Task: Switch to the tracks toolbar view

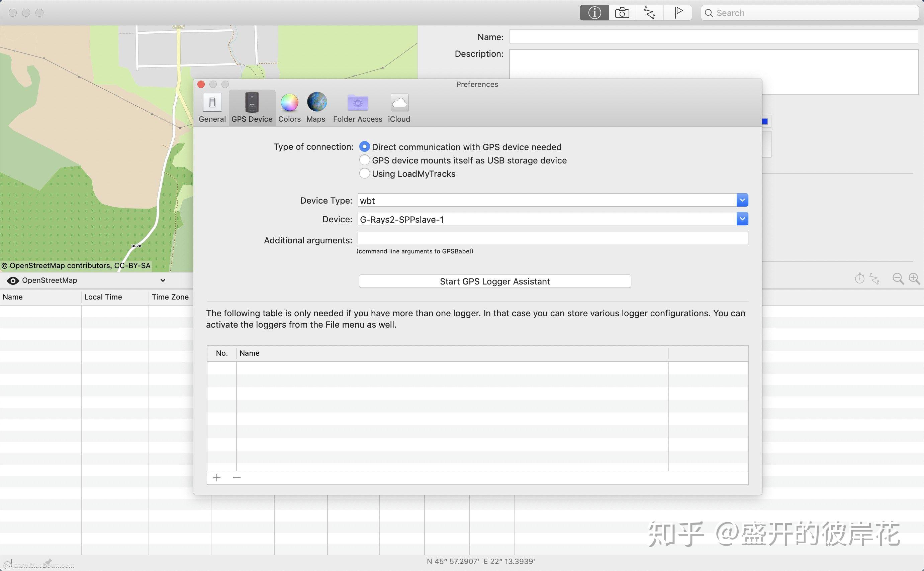Action: [x=649, y=12]
